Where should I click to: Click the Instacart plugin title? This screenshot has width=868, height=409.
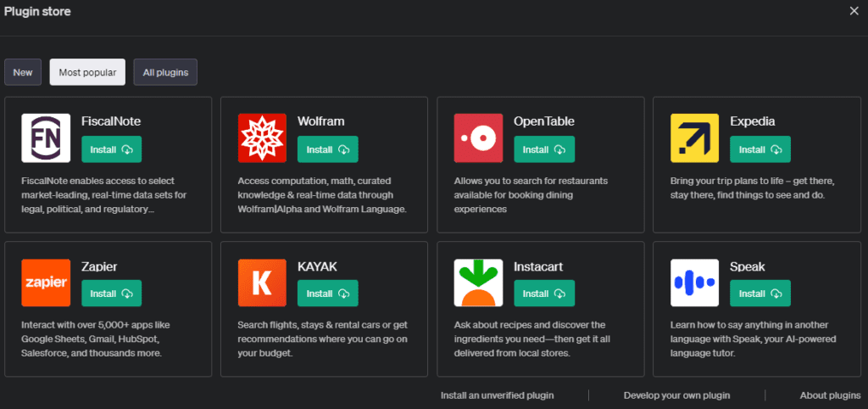tap(538, 266)
